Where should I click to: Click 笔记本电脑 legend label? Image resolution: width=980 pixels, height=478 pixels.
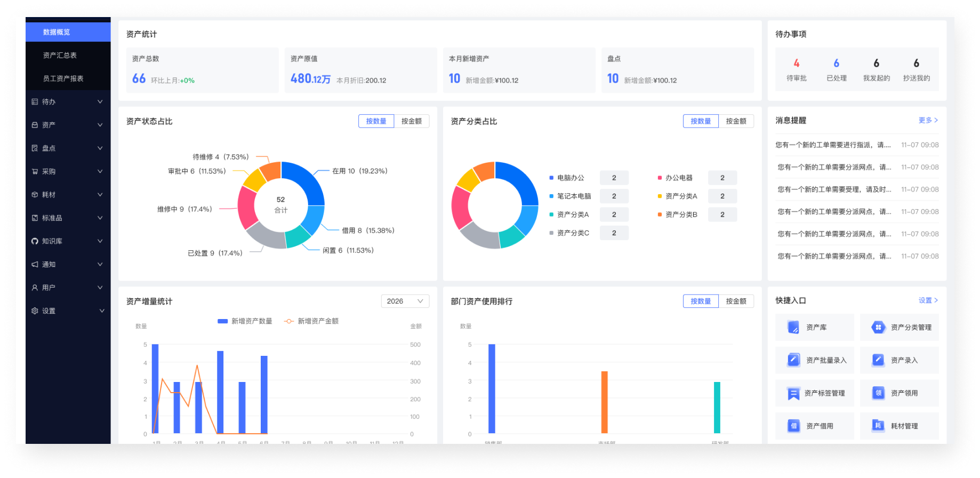(x=574, y=196)
